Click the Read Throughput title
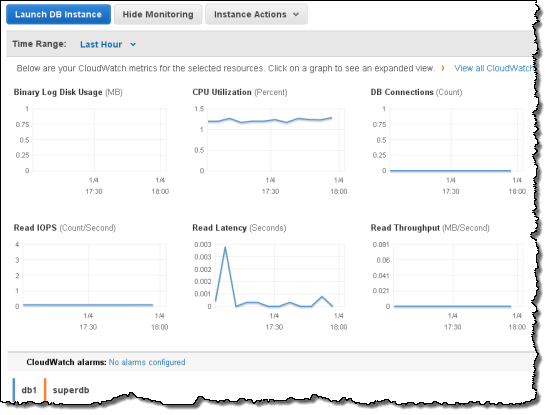Screen dimensions: 550x415 (405, 228)
